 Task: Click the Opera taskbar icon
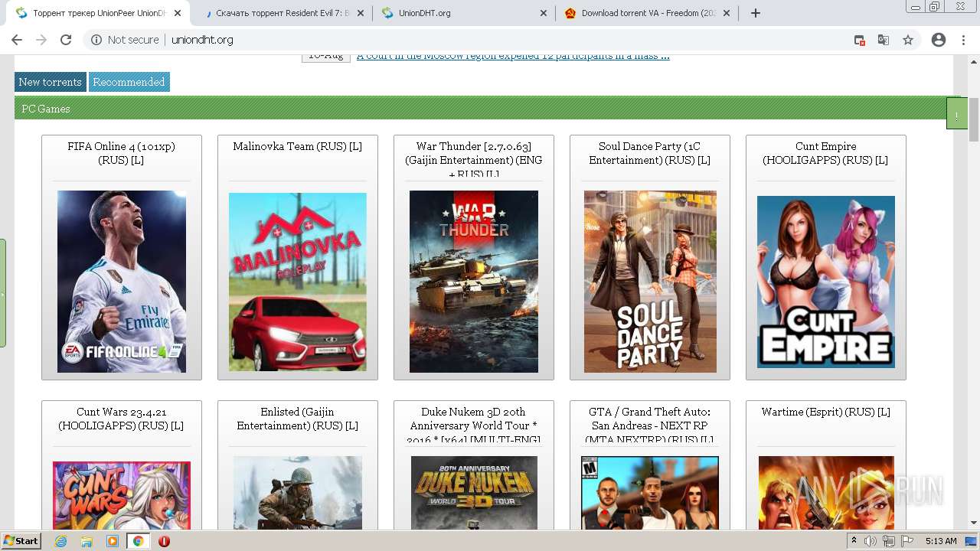pyautogui.click(x=164, y=541)
